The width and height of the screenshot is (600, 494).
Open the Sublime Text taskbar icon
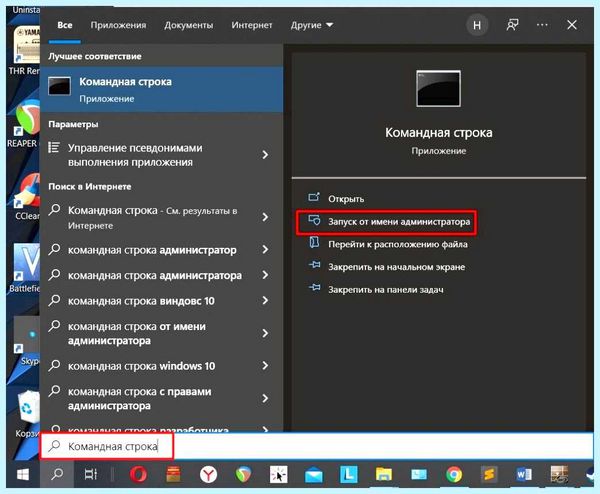(x=489, y=475)
